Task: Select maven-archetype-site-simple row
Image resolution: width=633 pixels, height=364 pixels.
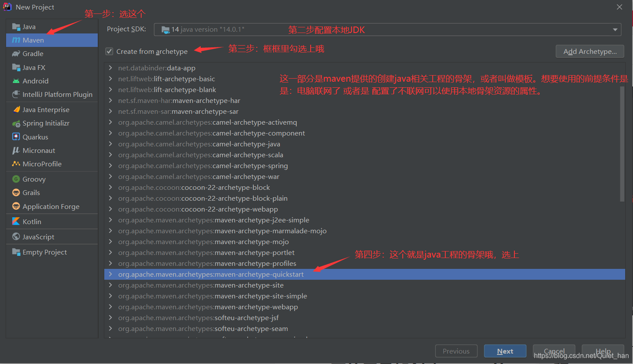Action: click(x=365, y=296)
